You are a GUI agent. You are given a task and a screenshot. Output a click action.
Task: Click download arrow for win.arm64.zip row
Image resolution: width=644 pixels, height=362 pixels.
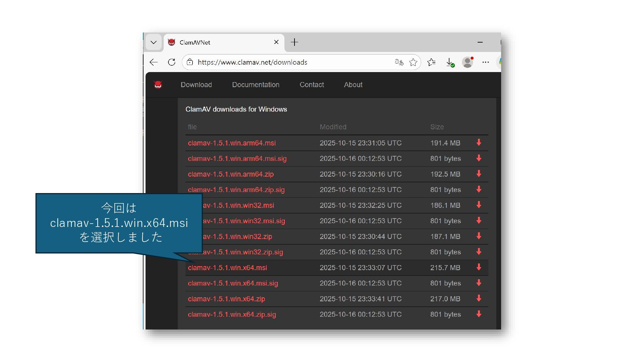point(479,174)
